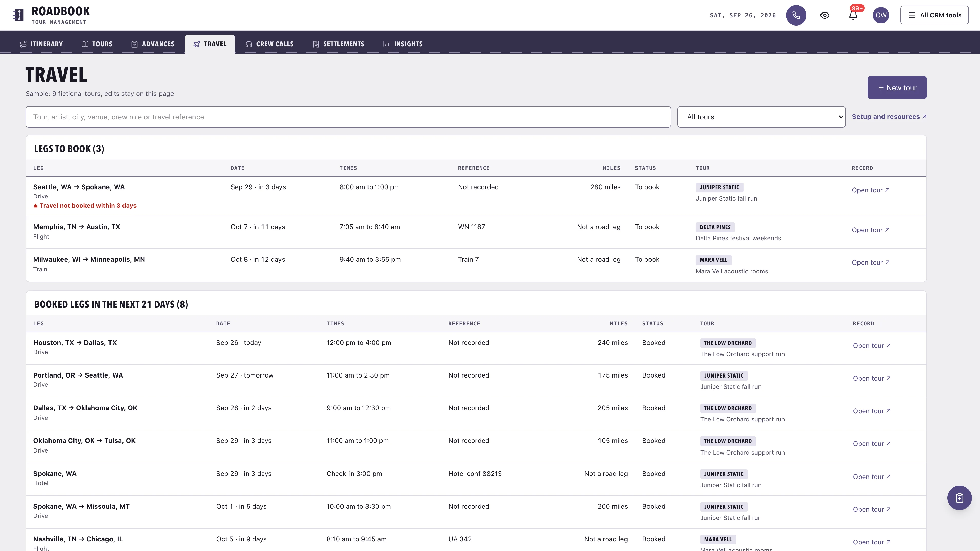The image size is (980, 551).
Task: Toggle the eye view-mode icon
Action: 824,15
